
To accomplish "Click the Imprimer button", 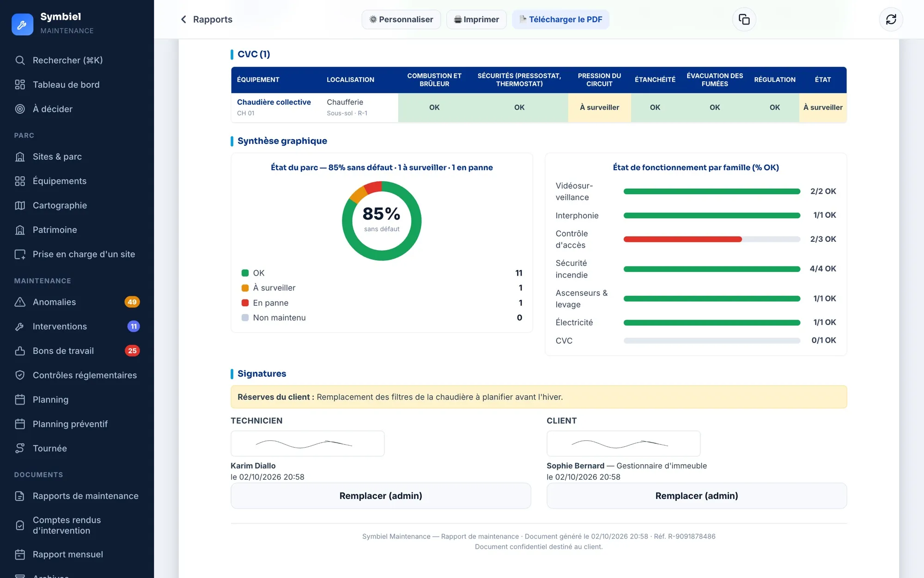I will pyautogui.click(x=476, y=19).
